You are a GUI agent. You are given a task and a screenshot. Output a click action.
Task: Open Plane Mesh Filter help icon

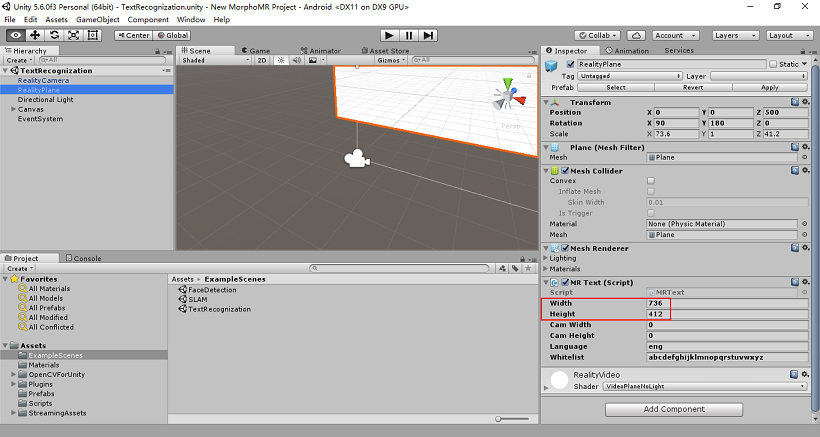pyautogui.click(x=795, y=147)
